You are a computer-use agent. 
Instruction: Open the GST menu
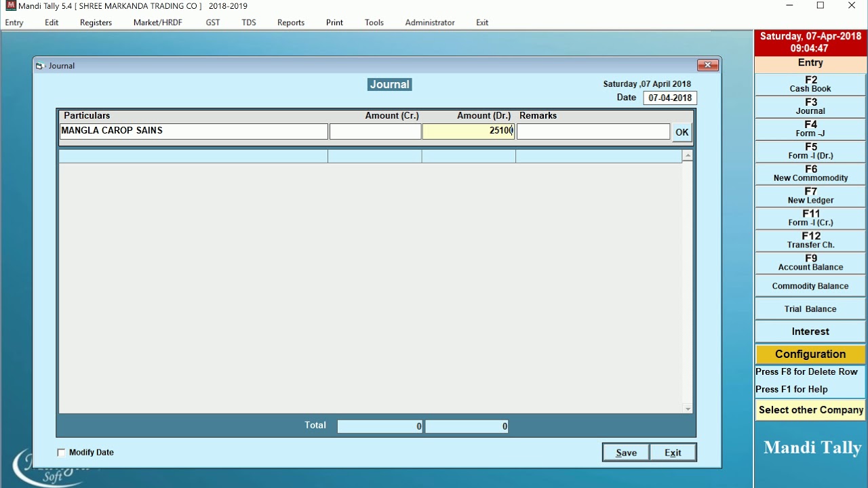tap(213, 22)
